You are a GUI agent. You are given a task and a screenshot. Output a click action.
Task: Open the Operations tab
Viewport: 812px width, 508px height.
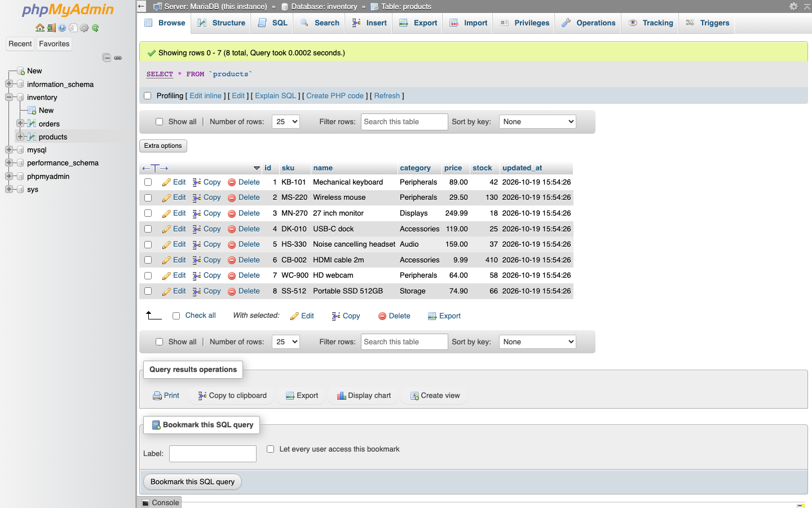pyautogui.click(x=588, y=23)
